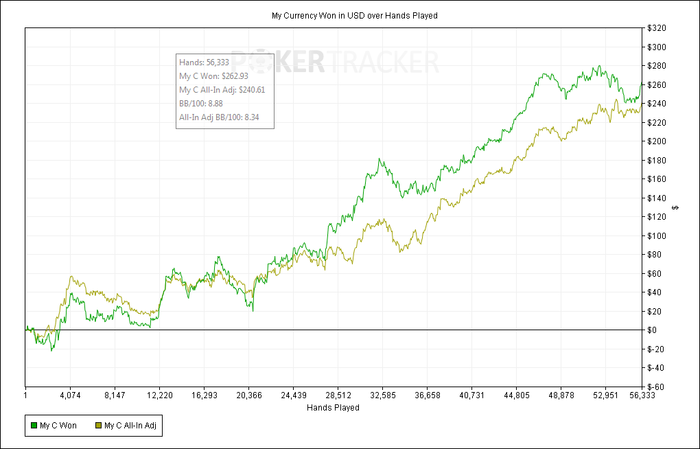Click the 12,220 x-axis tick label
Image resolution: width=700 pixels, height=449 pixels.
point(159,395)
